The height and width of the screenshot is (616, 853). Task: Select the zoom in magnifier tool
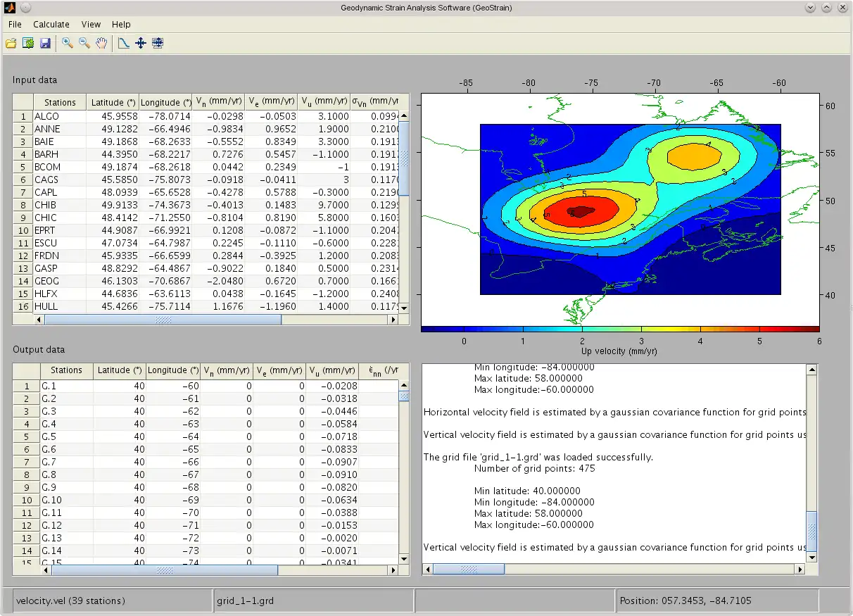point(68,44)
